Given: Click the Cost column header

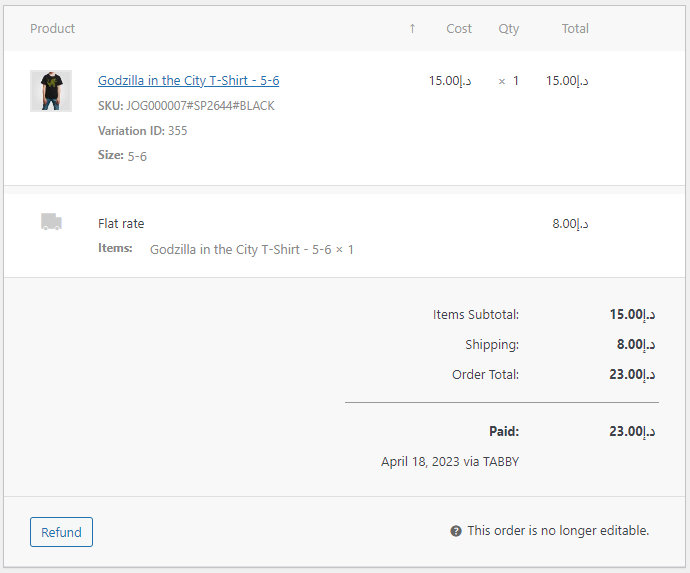Looking at the screenshot, I should pos(459,29).
